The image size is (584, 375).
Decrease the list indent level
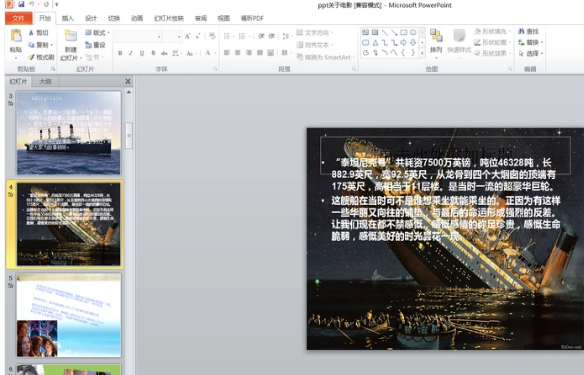[x=261, y=36]
